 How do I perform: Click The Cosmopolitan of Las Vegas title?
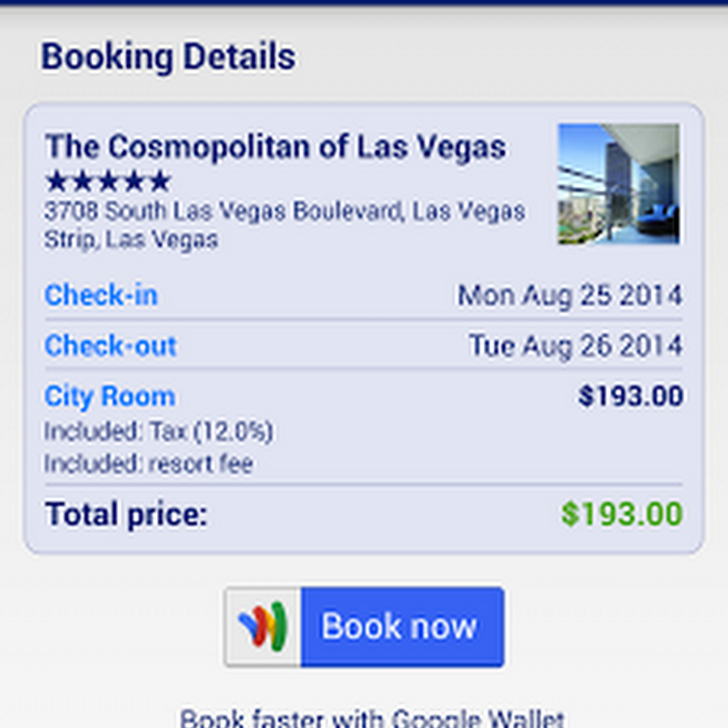click(275, 147)
